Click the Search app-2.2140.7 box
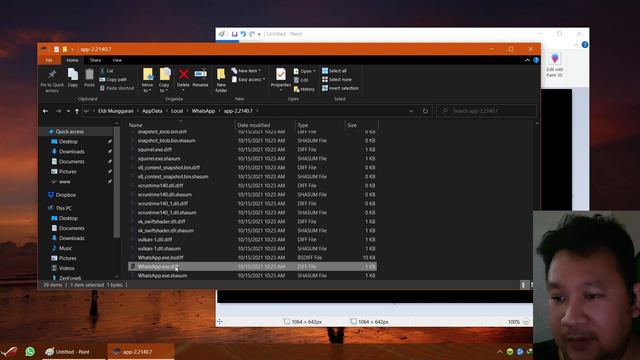 coord(486,111)
